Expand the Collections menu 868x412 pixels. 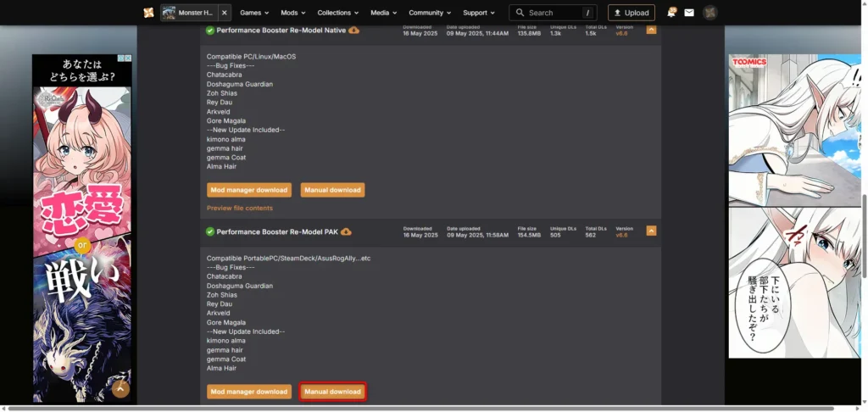pos(337,13)
